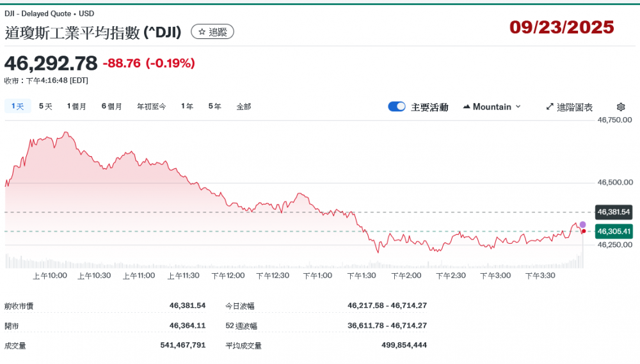Screen dimensions: 640x364
Task: Open chart settings gear icon
Action: 620,107
